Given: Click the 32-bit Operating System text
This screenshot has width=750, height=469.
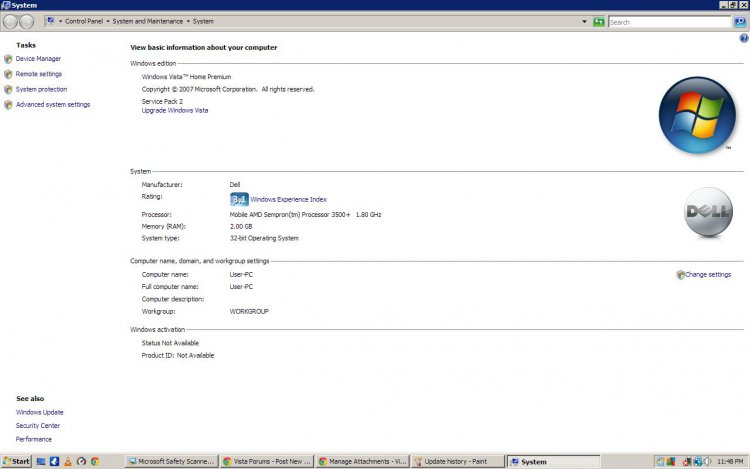Looking at the screenshot, I should tap(264, 238).
